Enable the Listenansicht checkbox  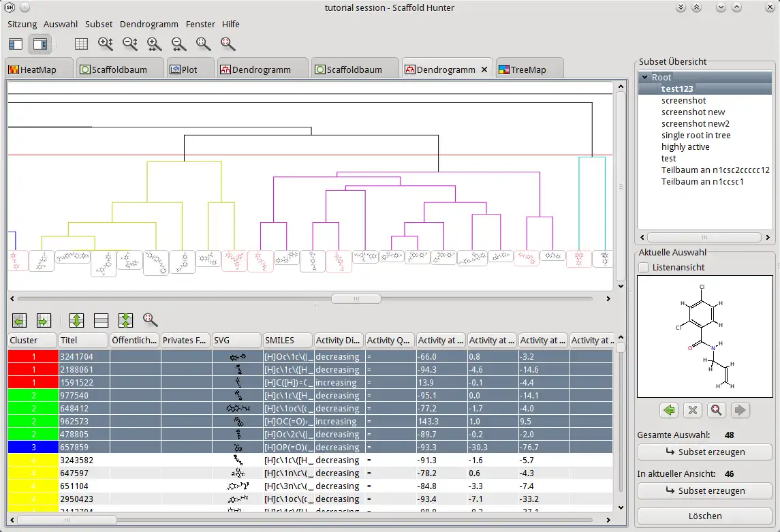coord(644,268)
